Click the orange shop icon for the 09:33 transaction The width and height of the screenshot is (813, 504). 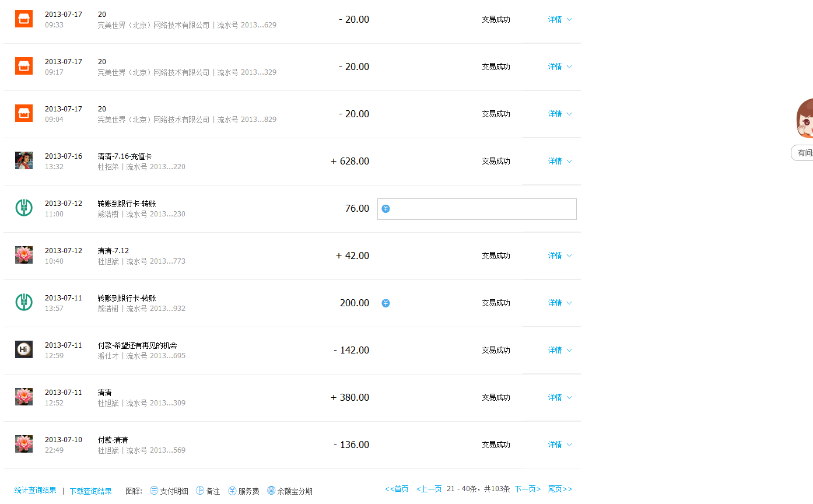pos(24,19)
